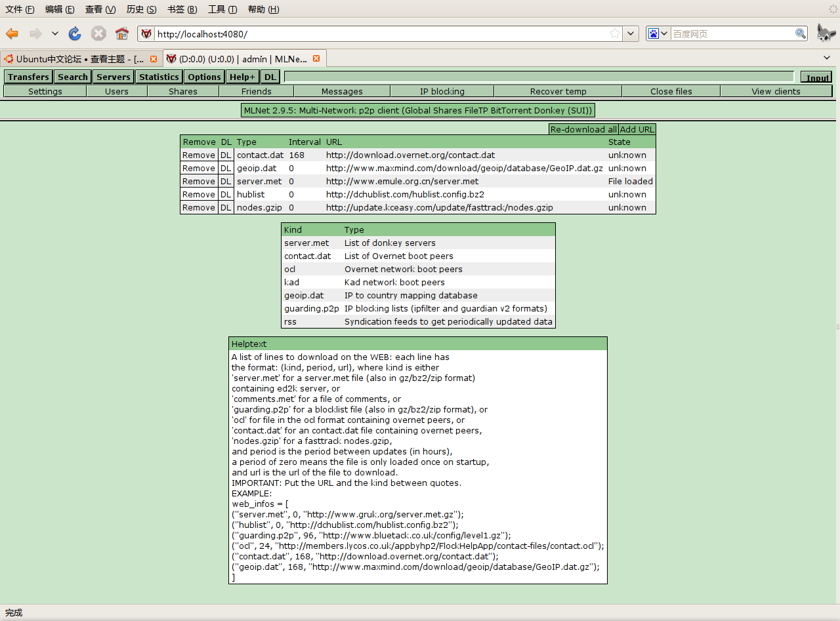The image size is (840, 621).
Task: Click the MLNet command input field
Action: (x=539, y=77)
